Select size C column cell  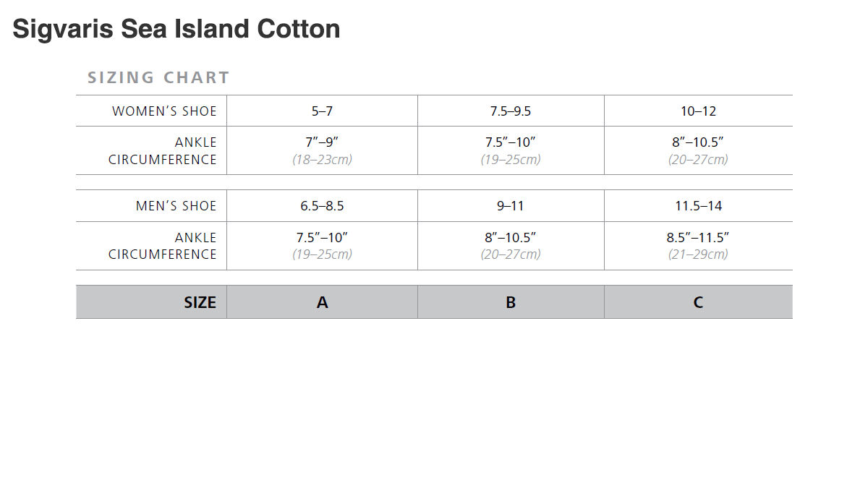point(698,302)
